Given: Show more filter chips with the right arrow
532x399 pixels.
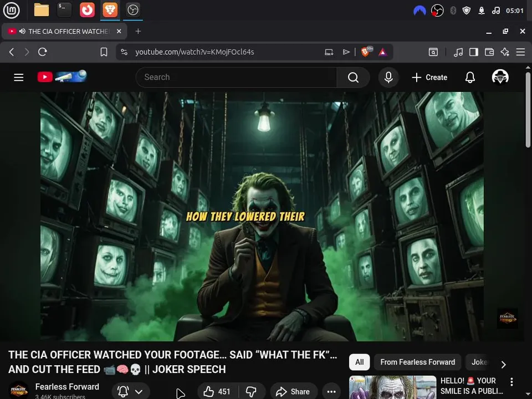Looking at the screenshot, I should (x=504, y=365).
